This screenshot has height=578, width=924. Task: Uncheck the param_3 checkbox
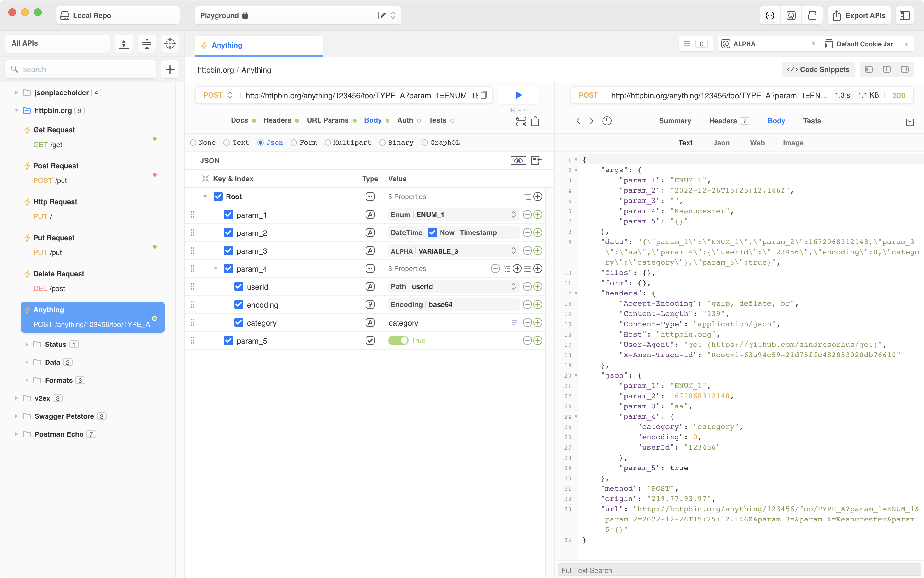(228, 250)
